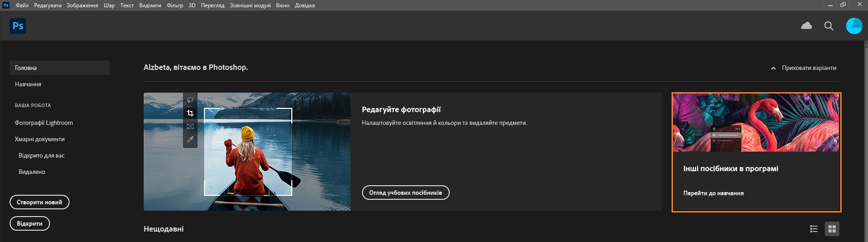The image size is (868, 242).
Task: Select Головна in the sidebar
Action: (60, 68)
